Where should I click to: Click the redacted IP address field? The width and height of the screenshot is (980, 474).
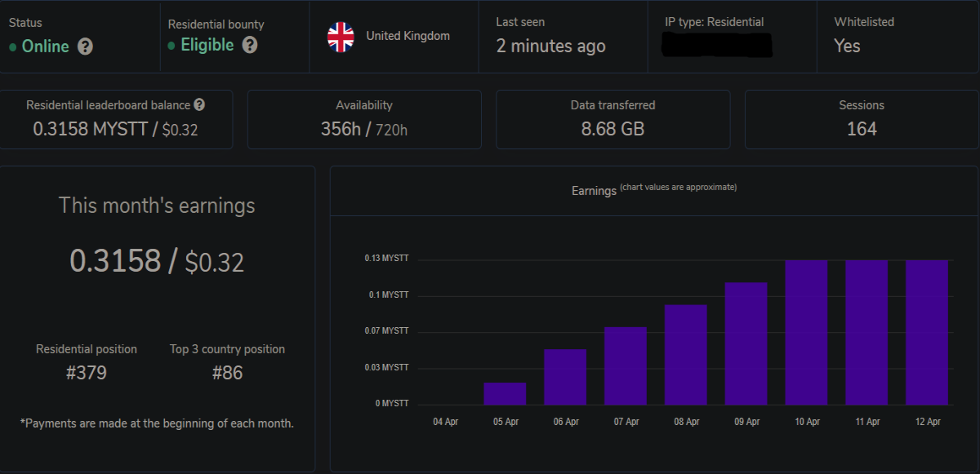tap(718, 45)
